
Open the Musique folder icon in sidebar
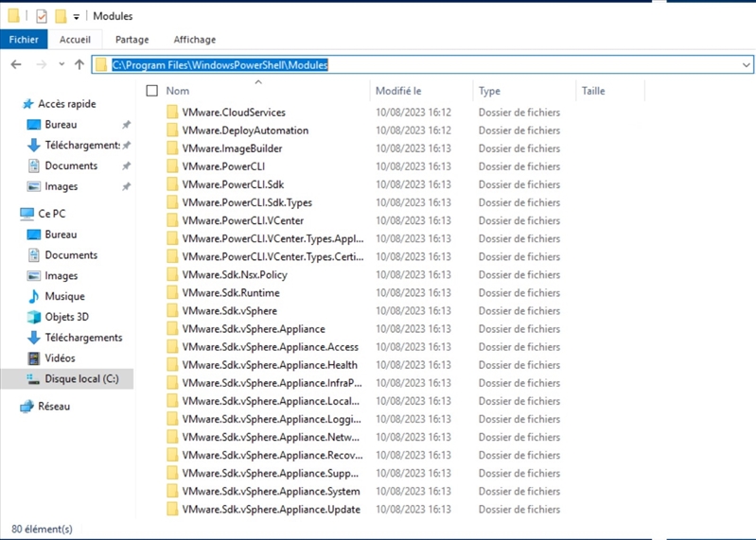point(34,296)
